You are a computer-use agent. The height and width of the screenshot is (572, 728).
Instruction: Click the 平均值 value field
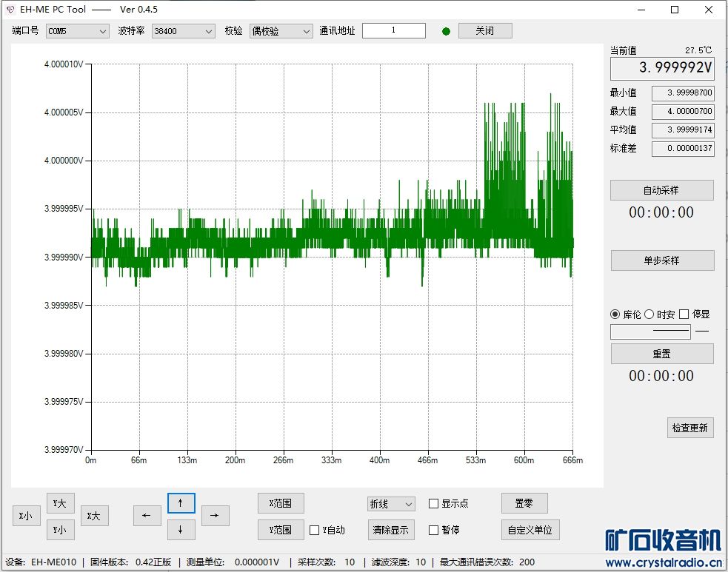tap(683, 130)
